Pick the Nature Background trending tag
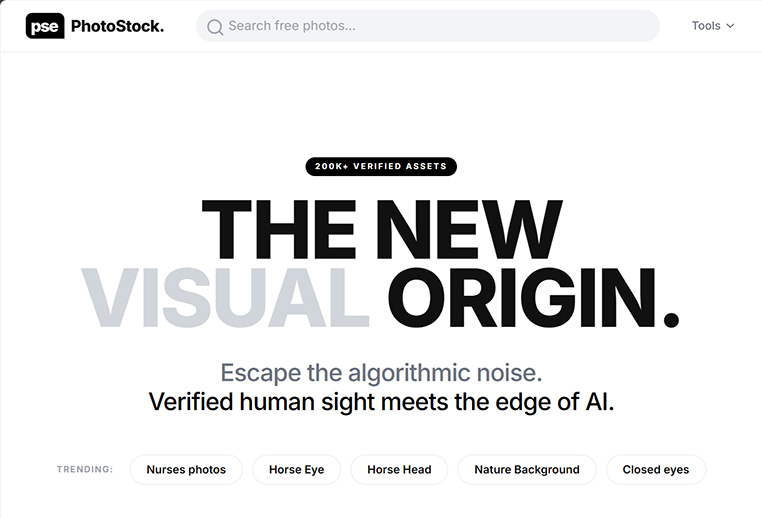The height and width of the screenshot is (518, 762). (x=527, y=469)
